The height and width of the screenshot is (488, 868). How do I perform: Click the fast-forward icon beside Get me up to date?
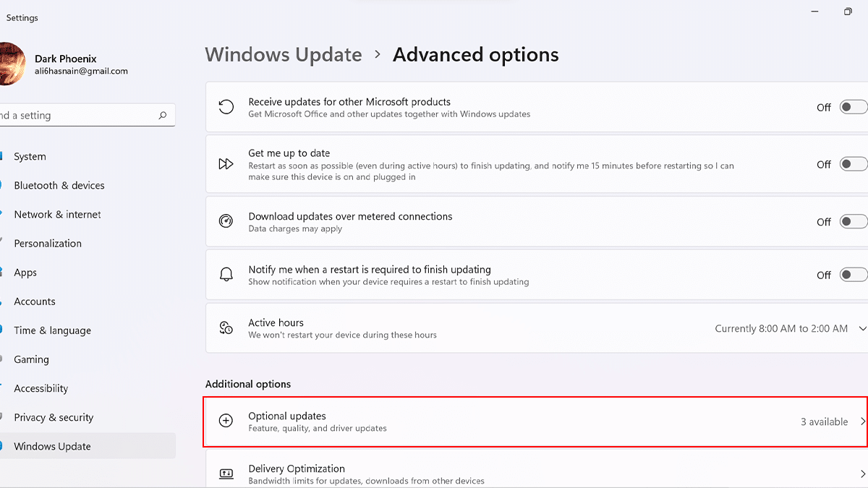point(226,164)
